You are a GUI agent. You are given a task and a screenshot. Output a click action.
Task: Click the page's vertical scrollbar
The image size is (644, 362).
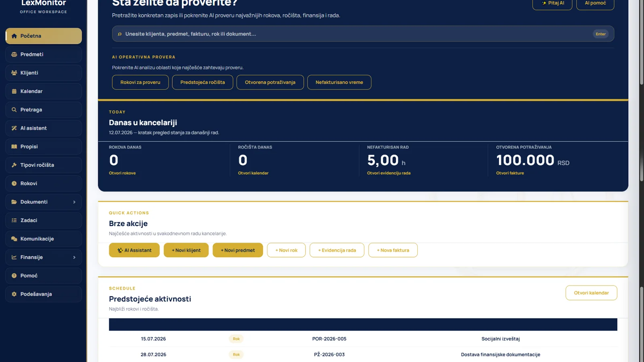click(x=642, y=181)
